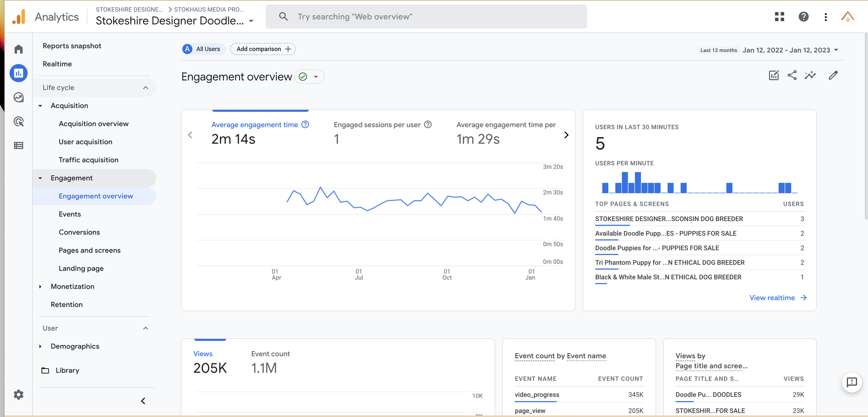Click the search bar field
868x417 pixels.
click(426, 17)
